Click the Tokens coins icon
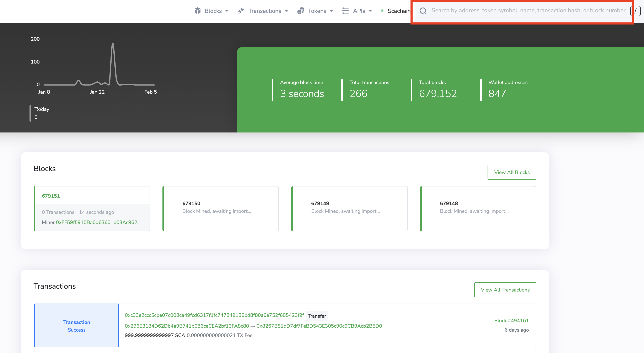The width and height of the screenshot is (644, 353). point(301,11)
